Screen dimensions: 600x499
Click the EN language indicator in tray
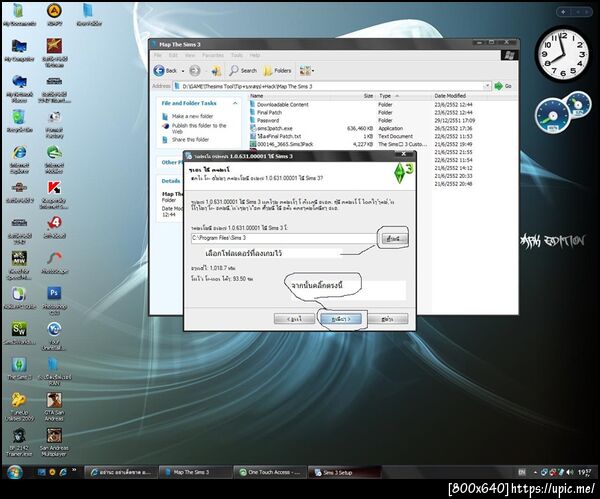coord(522,473)
